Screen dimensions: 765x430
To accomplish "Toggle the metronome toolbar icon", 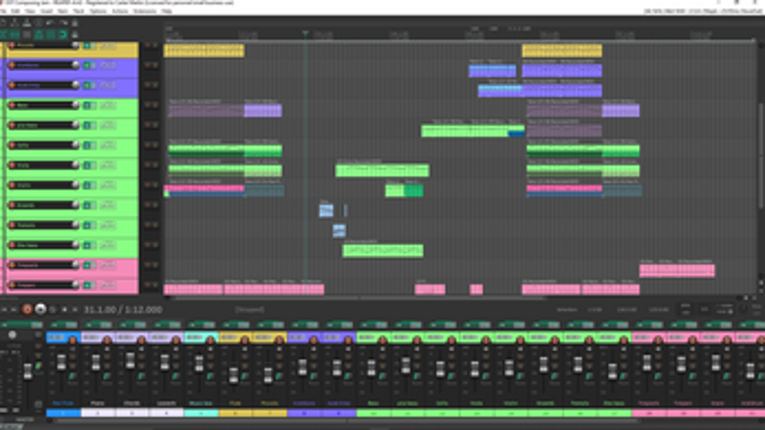I will [75, 22].
